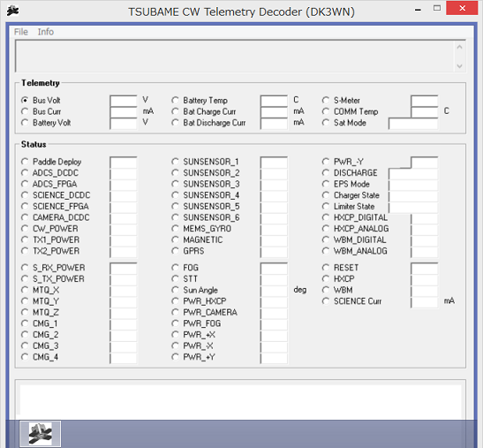Click the TSUBAME app icon in title bar
Screen dimensions: 483x448
coord(12,11)
